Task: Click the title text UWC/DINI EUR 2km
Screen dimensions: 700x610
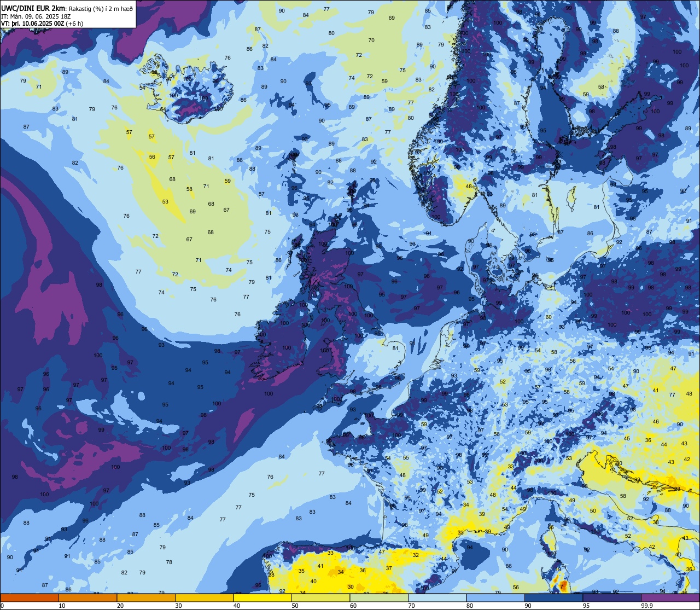Action: coord(34,8)
